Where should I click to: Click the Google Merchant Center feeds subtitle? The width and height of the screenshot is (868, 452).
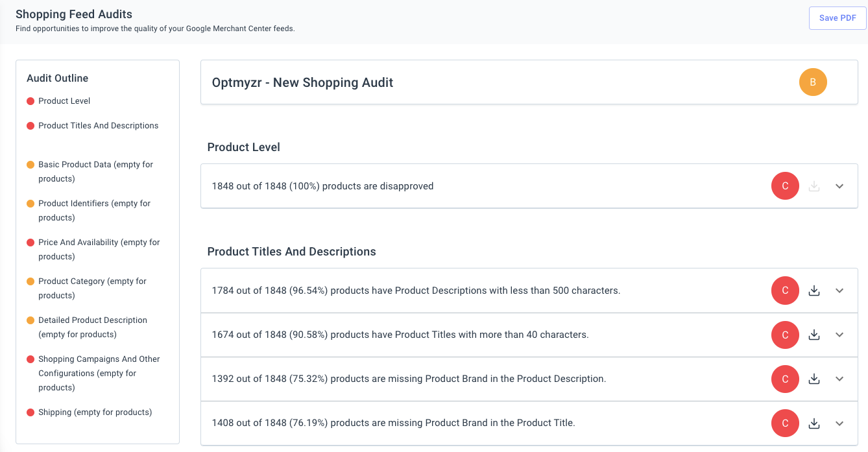(x=155, y=29)
